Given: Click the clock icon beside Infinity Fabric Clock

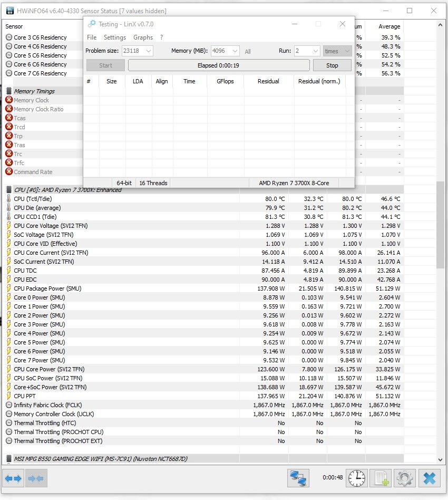Looking at the screenshot, I should 9,405.
